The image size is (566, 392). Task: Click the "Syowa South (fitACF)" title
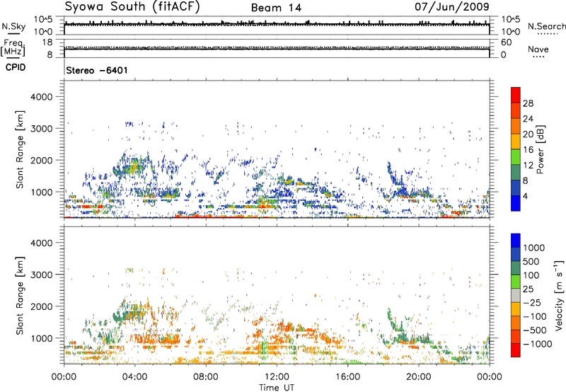click(132, 6)
